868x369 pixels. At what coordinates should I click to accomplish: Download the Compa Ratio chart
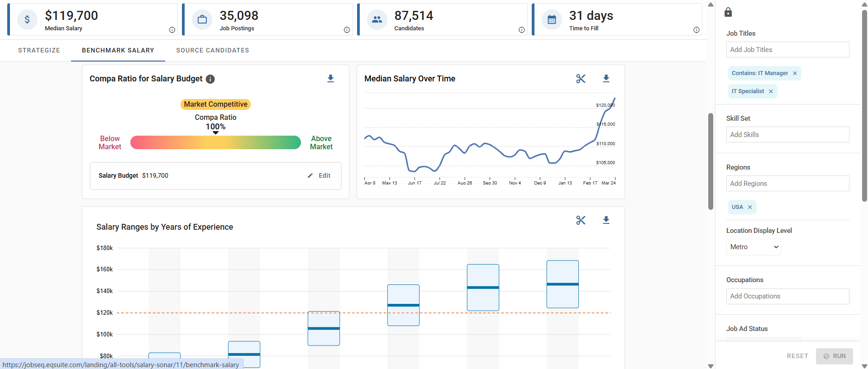(330, 79)
